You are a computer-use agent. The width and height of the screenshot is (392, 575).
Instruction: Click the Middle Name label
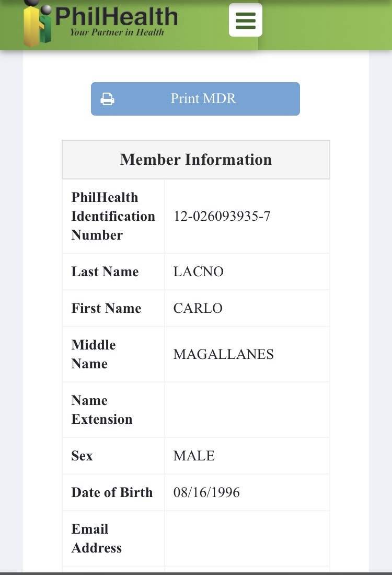[x=94, y=354]
